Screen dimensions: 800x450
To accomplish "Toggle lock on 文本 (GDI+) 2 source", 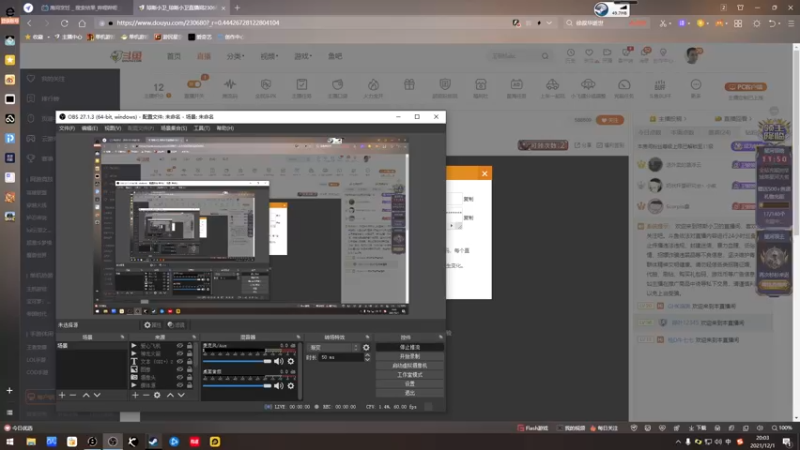I will coord(190,362).
